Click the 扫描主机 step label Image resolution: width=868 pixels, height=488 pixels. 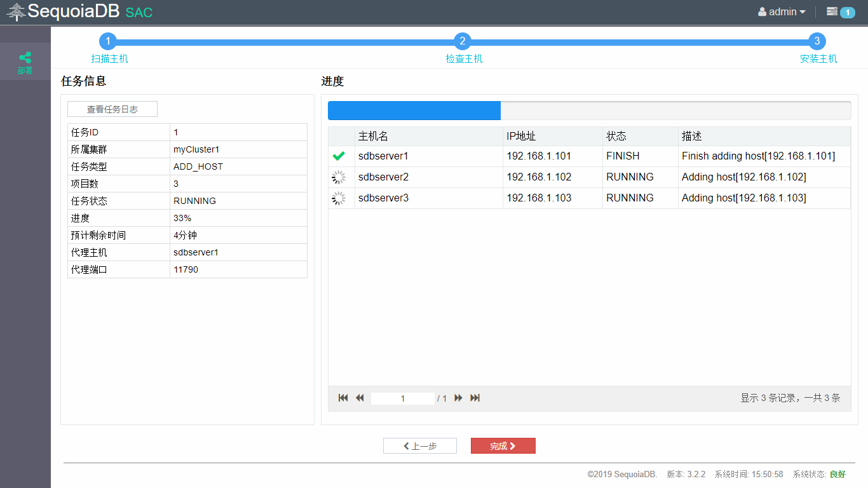[109, 59]
